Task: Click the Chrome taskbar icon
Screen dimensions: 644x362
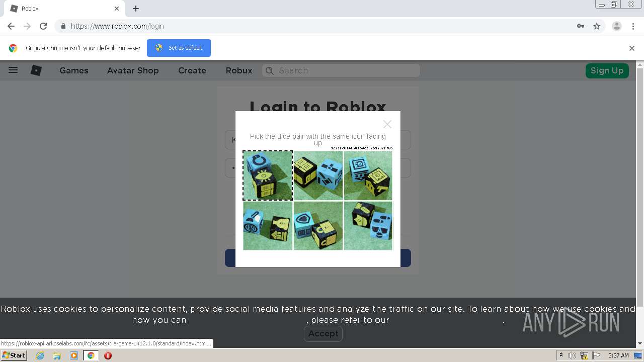Action: click(91, 355)
